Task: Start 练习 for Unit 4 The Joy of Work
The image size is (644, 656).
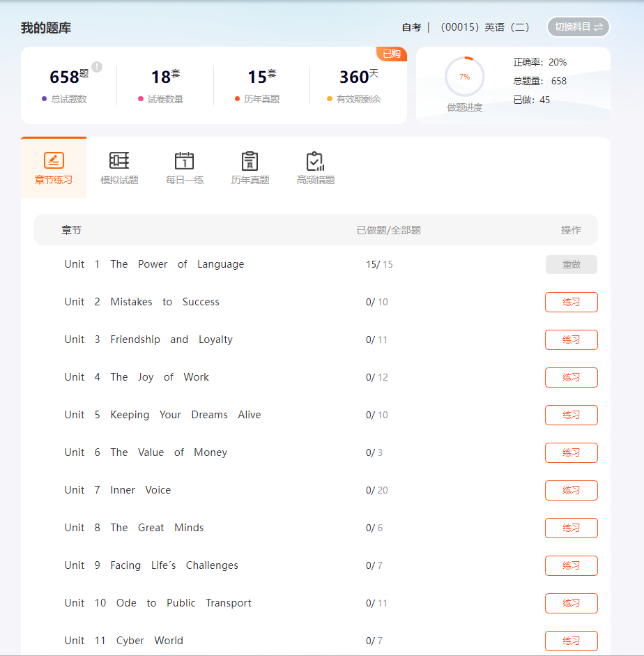Action: [571, 378]
